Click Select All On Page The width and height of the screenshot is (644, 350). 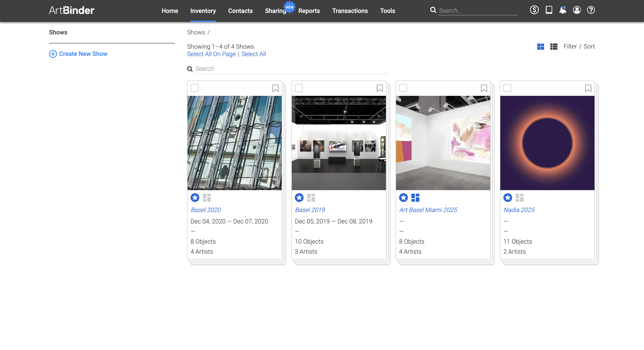click(x=211, y=54)
